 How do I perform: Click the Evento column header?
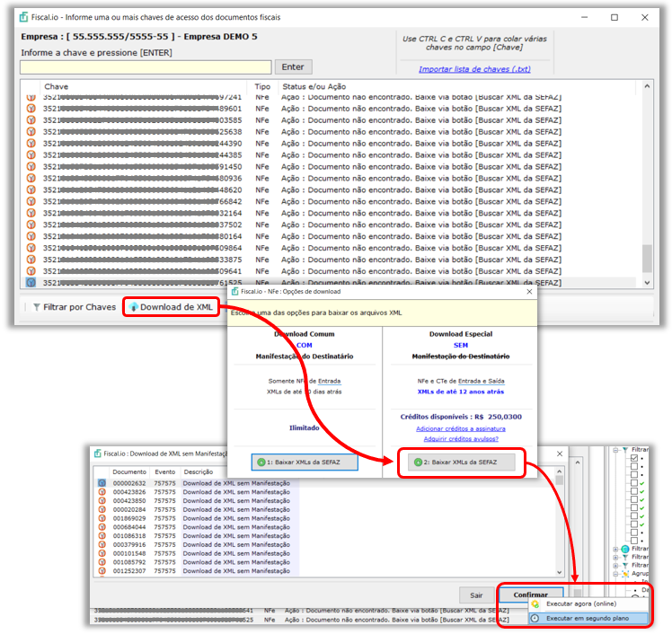coord(165,471)
